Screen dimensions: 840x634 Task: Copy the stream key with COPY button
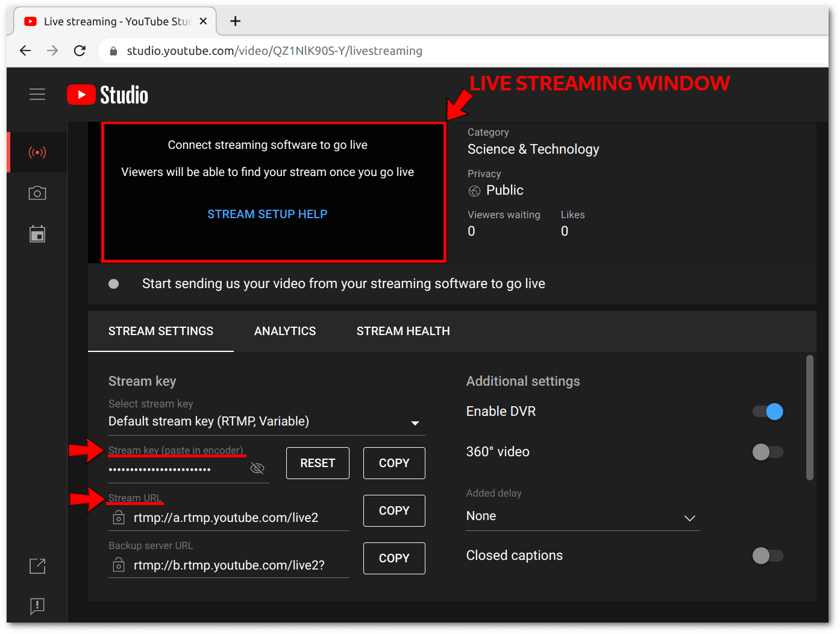(x=394, y=463)
